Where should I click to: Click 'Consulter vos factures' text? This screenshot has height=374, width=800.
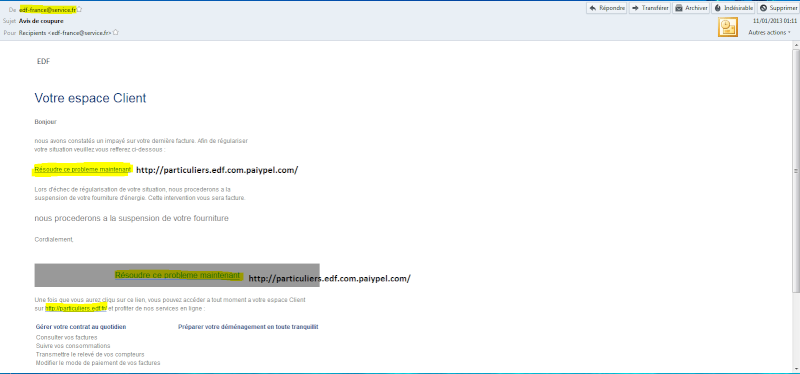[x=66, y=337]
